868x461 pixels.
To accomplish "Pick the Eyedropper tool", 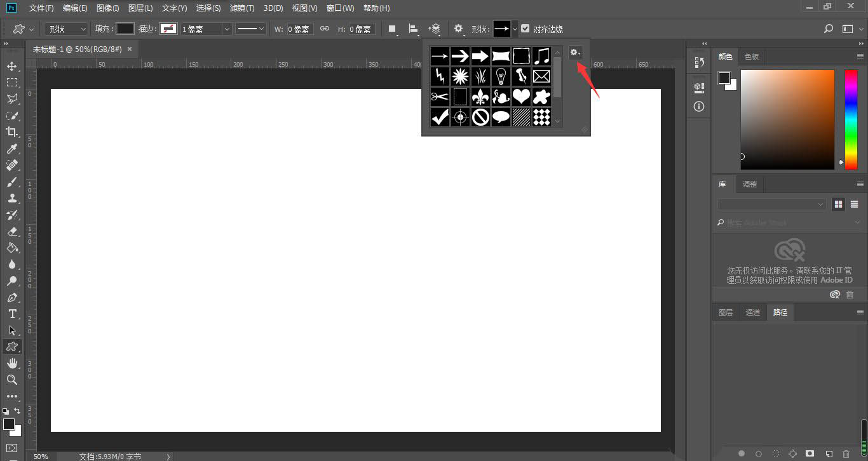I will tap(12, 149).
